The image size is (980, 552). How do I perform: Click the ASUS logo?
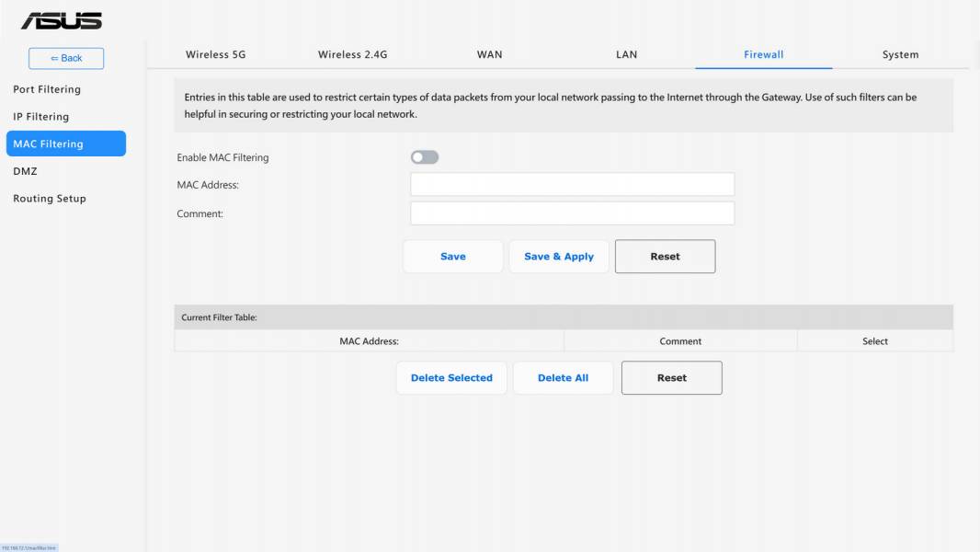tap(62, 20)
